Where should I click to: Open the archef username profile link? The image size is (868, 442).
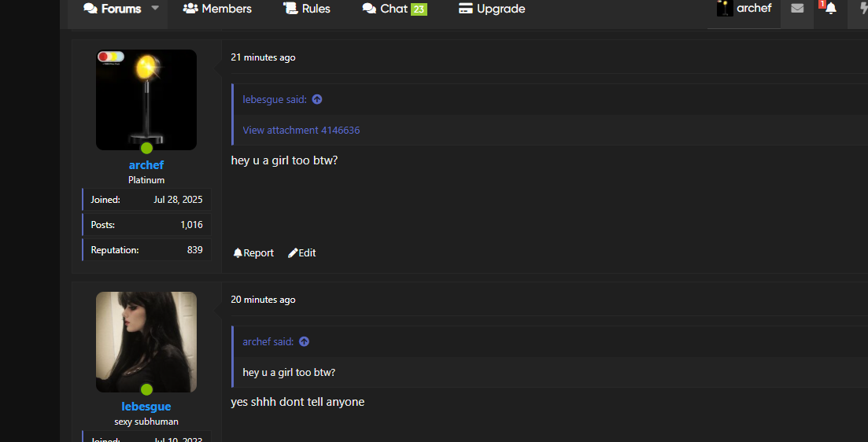[146, 165]
